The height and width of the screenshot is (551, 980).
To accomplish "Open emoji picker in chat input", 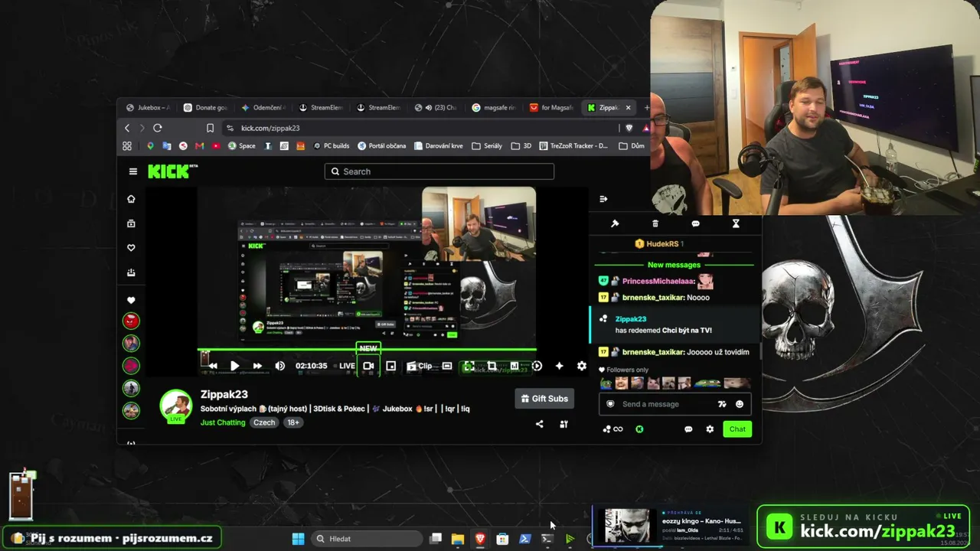I will click(x=739, y=404).
